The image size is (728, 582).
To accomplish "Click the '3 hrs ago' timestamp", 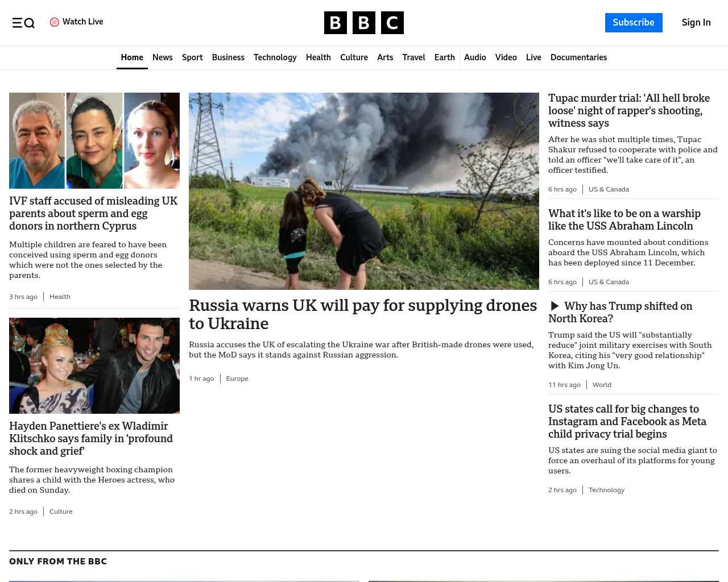I will click(23, 297).
